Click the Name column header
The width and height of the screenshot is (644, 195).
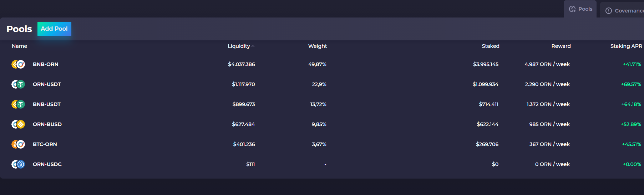[x=19, y=46]
